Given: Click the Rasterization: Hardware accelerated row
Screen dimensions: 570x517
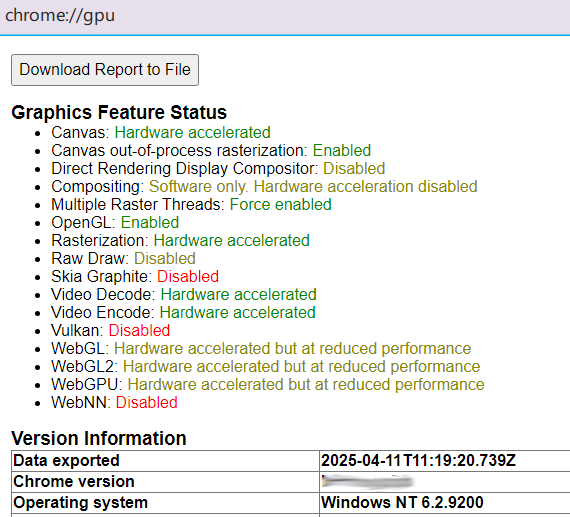Looking at the screenshot, I should (x=180, y=240).
